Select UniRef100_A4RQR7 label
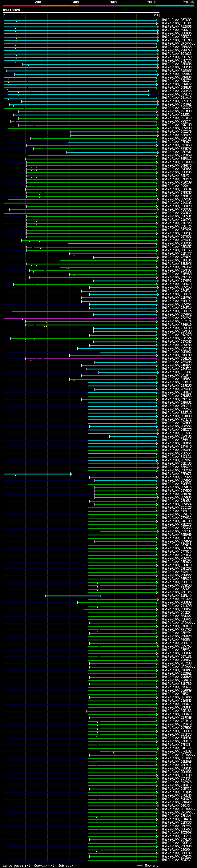197x868 pixels. pos(177,365)
